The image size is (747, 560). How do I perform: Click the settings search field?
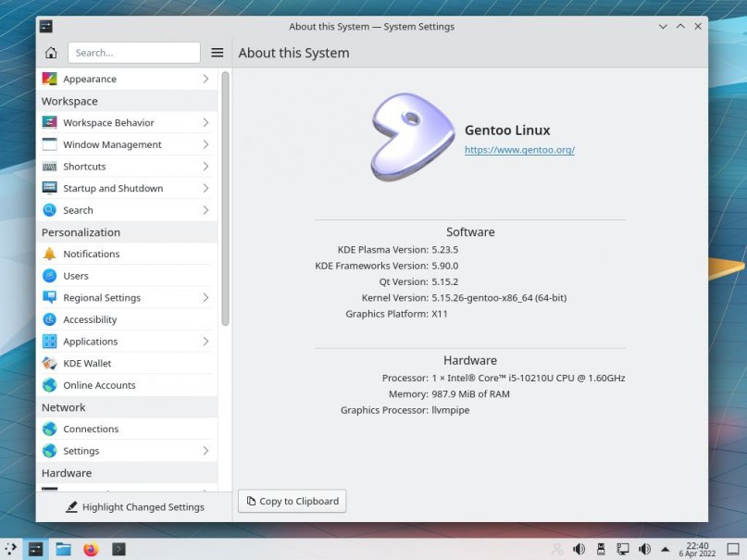[133, 53]
